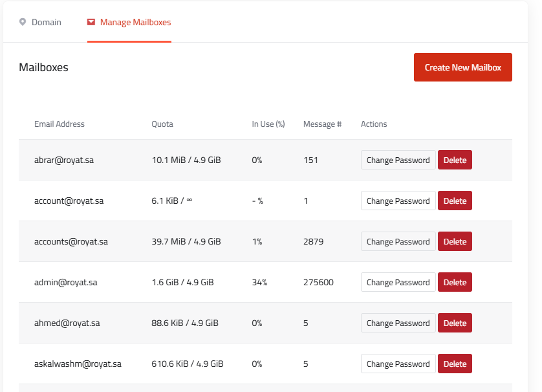542x392 pixels.
Task: Click Create New Mailbox button
Action: pos(462,67)
